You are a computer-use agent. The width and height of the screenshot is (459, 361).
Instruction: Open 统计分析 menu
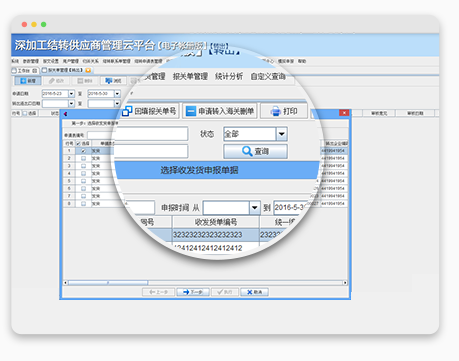click(x=229, y=76)
